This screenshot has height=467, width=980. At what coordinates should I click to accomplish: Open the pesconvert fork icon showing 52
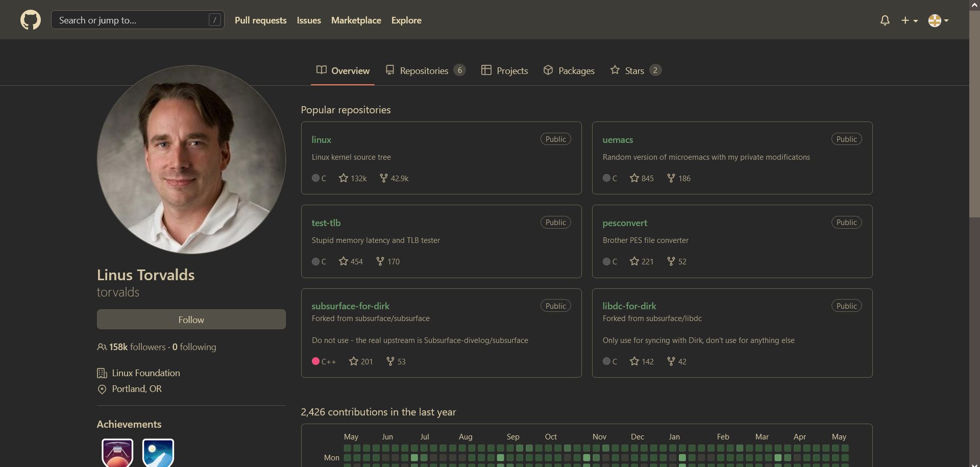(671, 261)
